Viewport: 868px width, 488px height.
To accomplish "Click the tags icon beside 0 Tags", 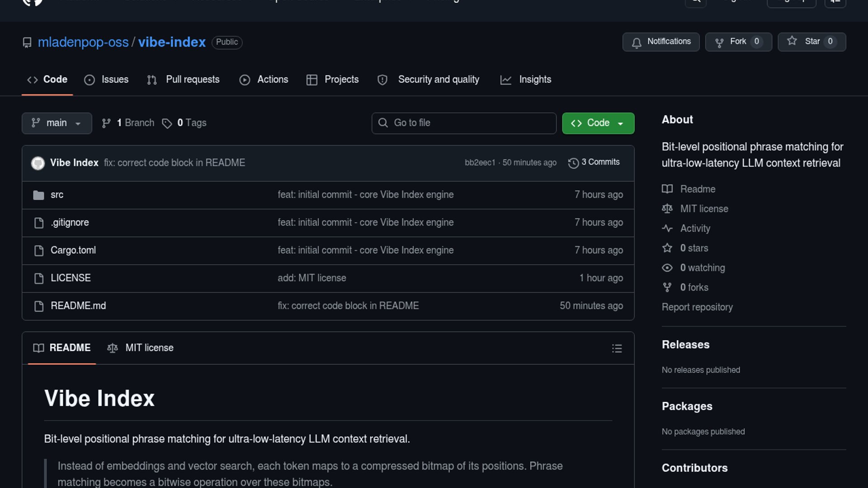I will [x=167, y=123].
